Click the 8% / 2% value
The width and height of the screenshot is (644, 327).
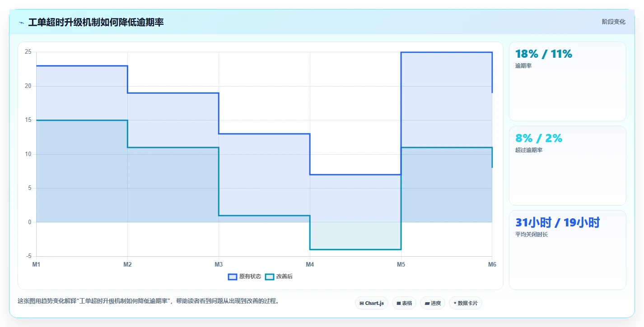click(x=539, y=138)
